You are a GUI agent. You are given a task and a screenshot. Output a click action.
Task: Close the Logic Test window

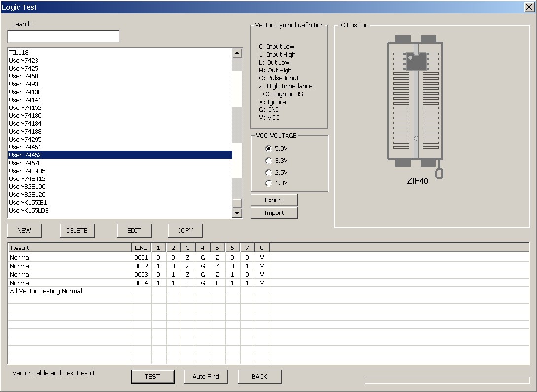[528, 7]
